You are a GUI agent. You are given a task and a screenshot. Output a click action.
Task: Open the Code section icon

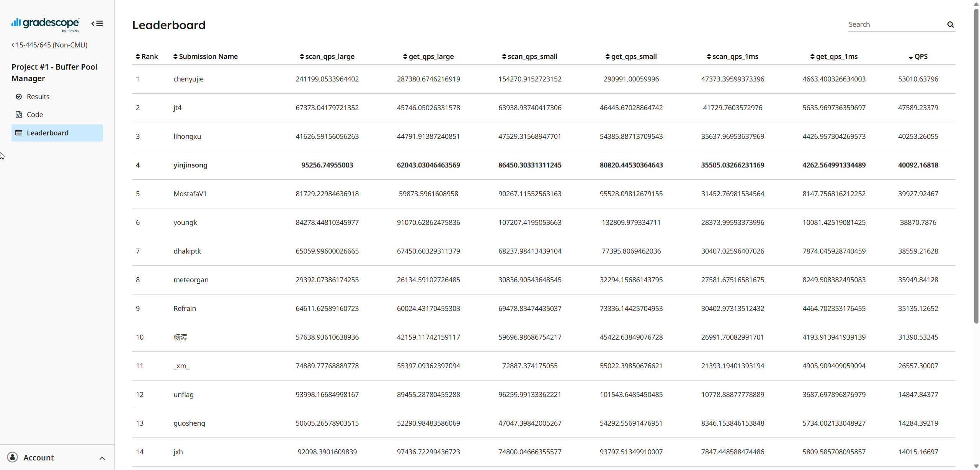coord(19,114)
